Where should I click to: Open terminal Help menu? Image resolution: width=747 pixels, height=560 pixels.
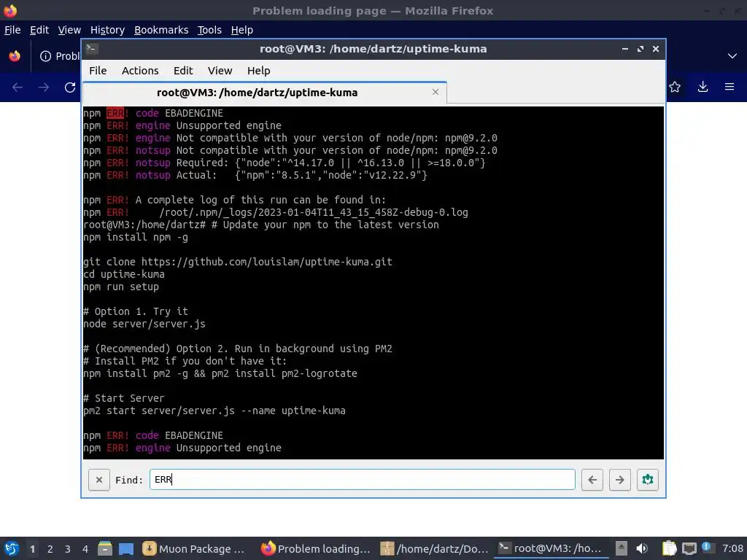click(259, 71)
